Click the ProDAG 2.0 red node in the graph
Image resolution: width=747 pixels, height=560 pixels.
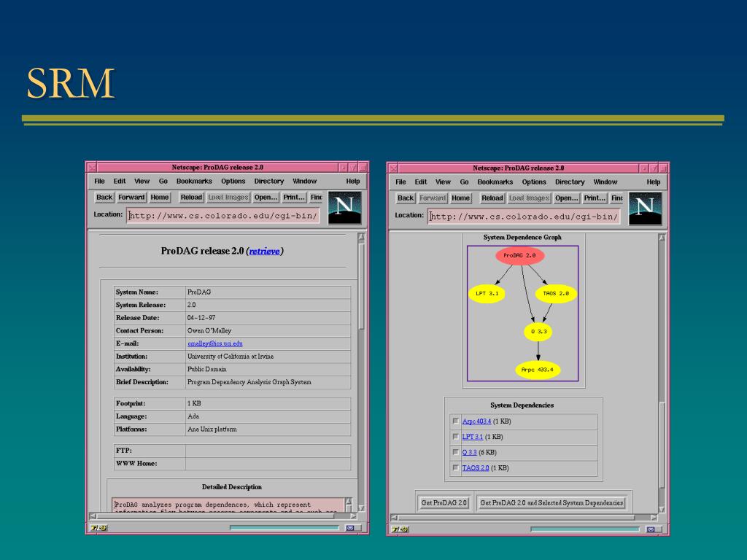tap(519, 256)
